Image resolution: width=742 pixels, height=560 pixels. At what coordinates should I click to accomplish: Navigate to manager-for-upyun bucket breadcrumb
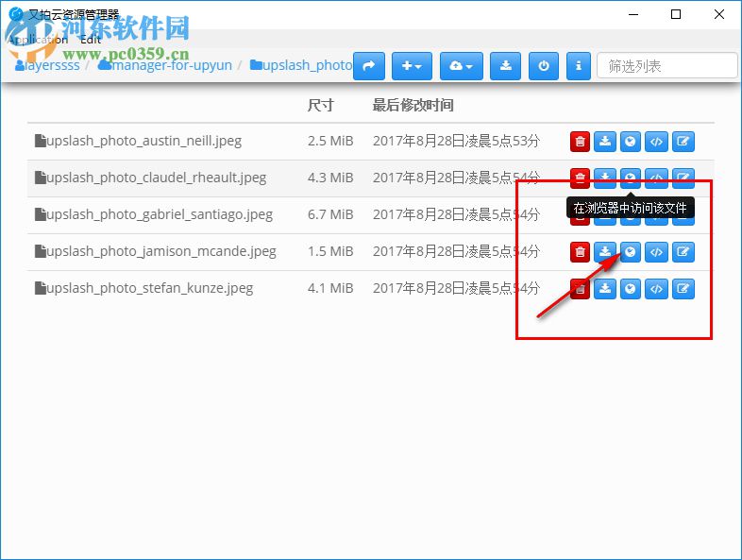coord(164,65)
